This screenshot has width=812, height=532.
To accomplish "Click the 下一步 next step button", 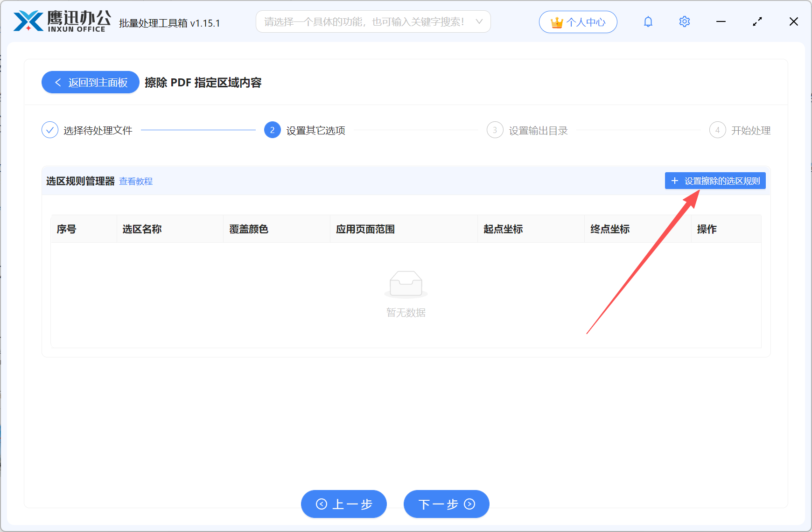I will click(446, 504).
